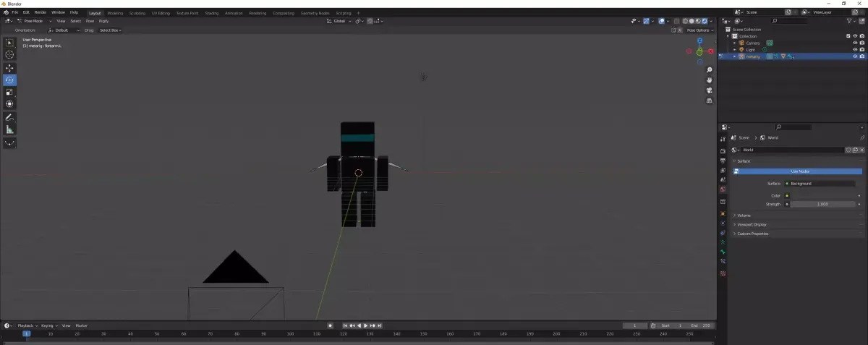Viewport: 868px width, 345px height.
Task: Choose the Move tool
Action: pyautogui.click(x=10, y=67)
